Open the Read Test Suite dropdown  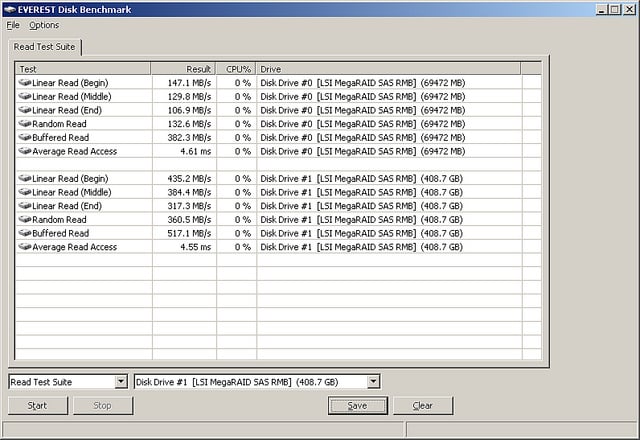pyautogui.click(x=121, y=381)
